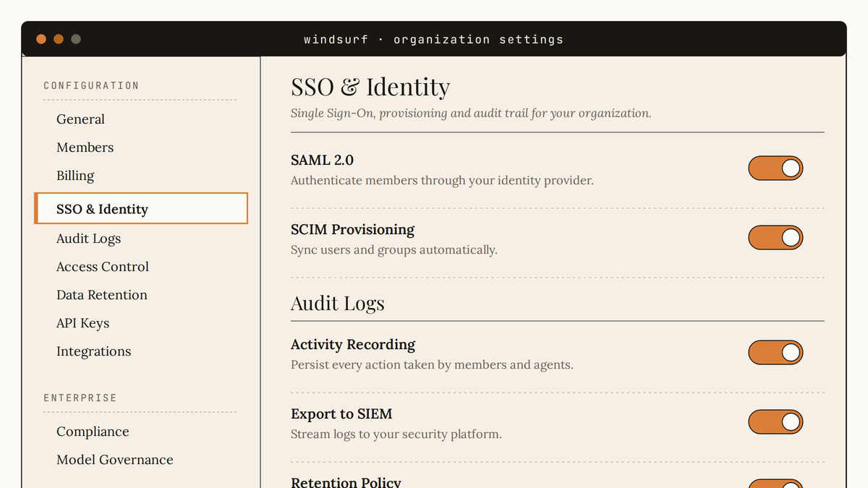Select SSO & Identity in the sidebar
Viewport: 868px width, 488px height.
(141, 209)
